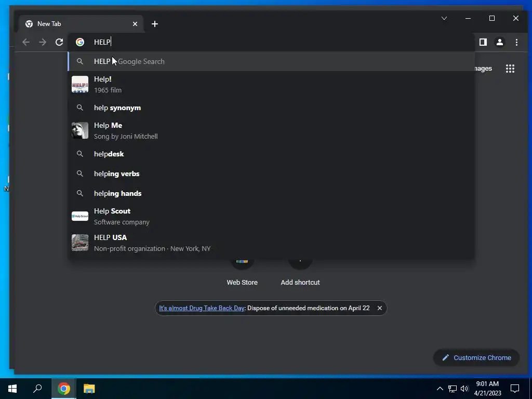
Task: Open a new tab with the plus button
Action: (x=155, y=24)
